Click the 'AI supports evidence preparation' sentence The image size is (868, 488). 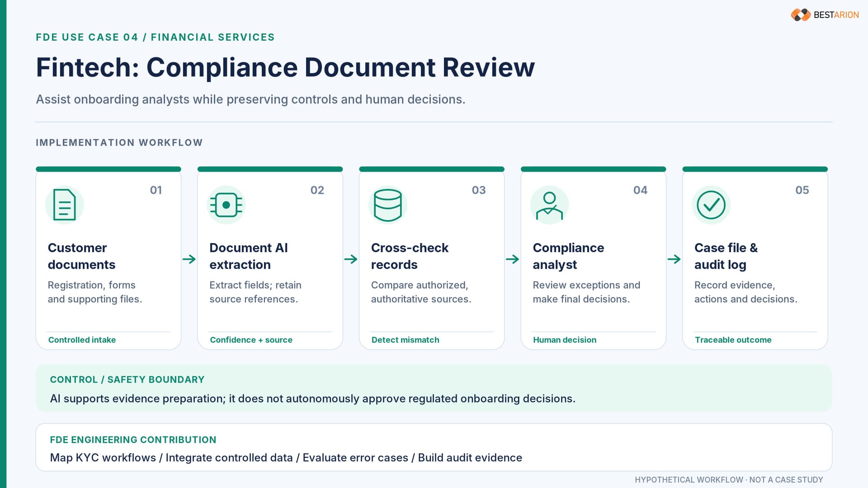click(x=312, y=399)
